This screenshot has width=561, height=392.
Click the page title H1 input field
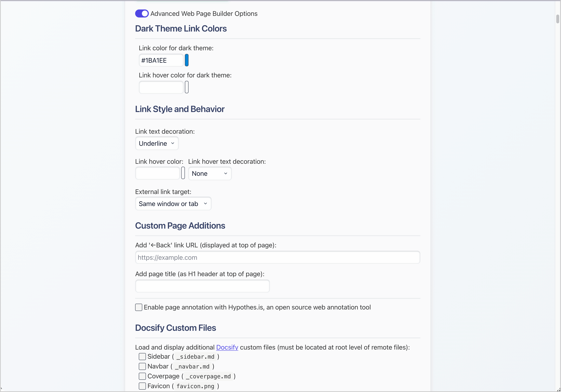(x=202, y=286)
